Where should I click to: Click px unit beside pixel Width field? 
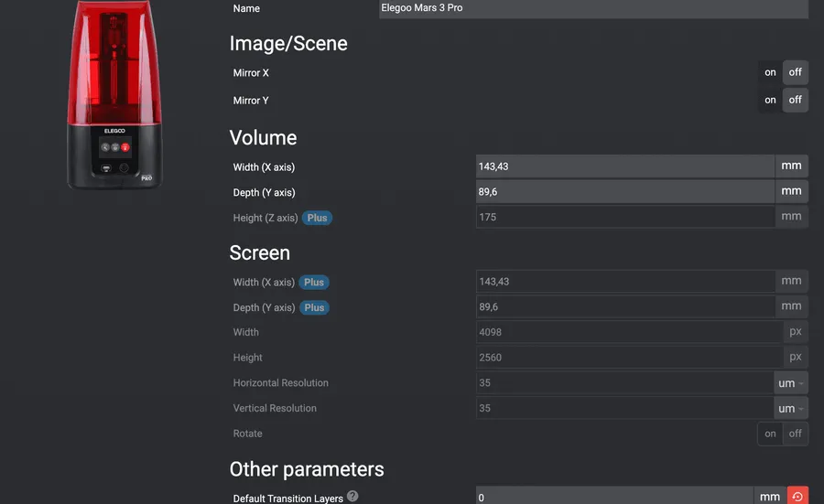click(x=795, y=332)
